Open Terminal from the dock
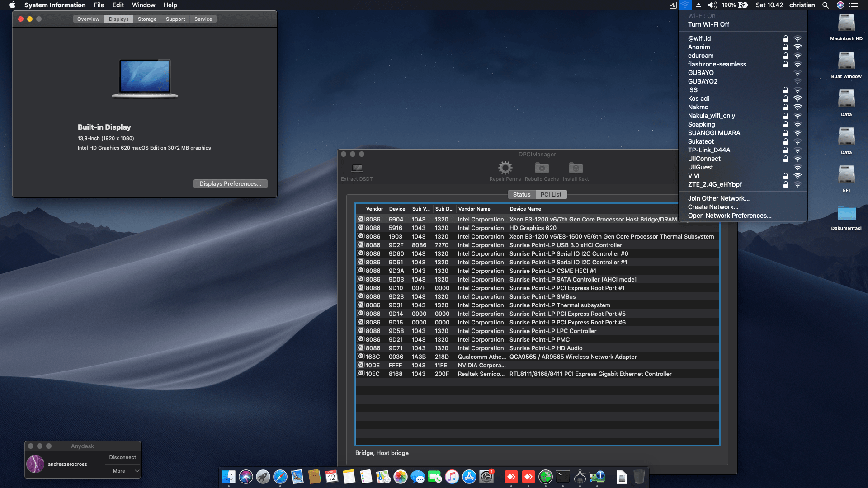Image resolution: width=868 pixels, height=488 pixels. point(563,477)
